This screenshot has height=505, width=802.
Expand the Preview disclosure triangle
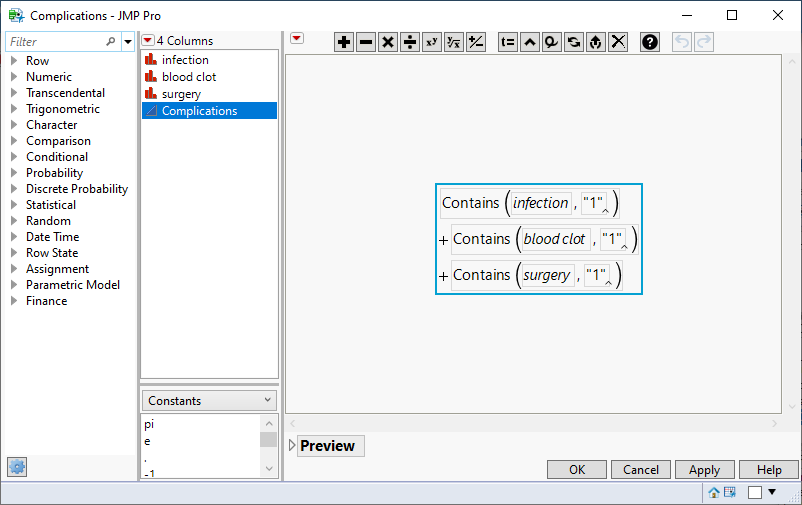tap(292, 446)
